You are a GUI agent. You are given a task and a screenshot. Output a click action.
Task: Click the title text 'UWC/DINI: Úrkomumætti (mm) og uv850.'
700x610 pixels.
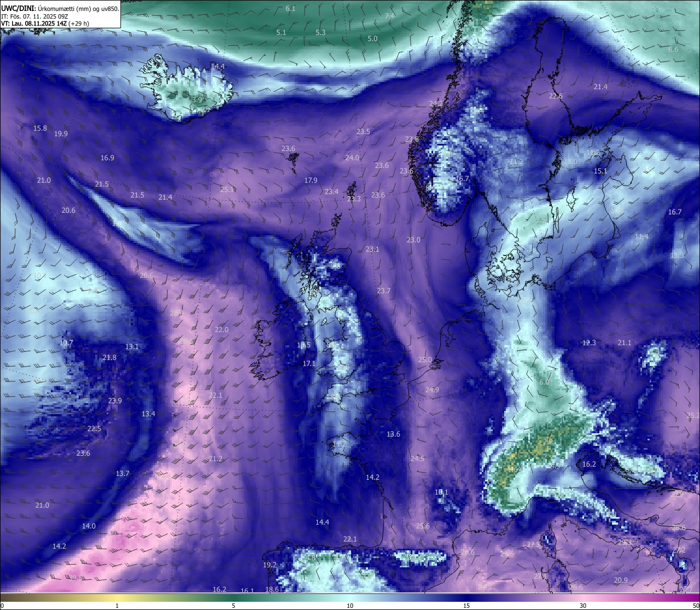pos(60,9)
